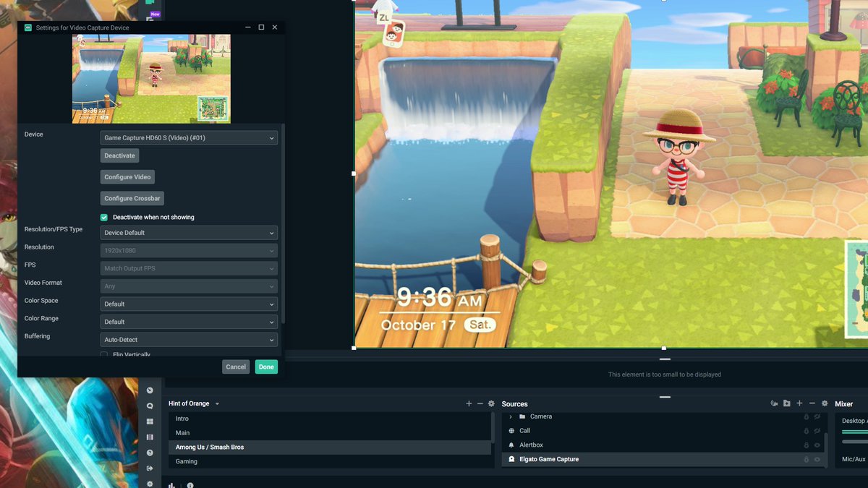Click the chat bubble sidebar icon
The height and width of the screenshot is (488, 868).
point(150,406)
